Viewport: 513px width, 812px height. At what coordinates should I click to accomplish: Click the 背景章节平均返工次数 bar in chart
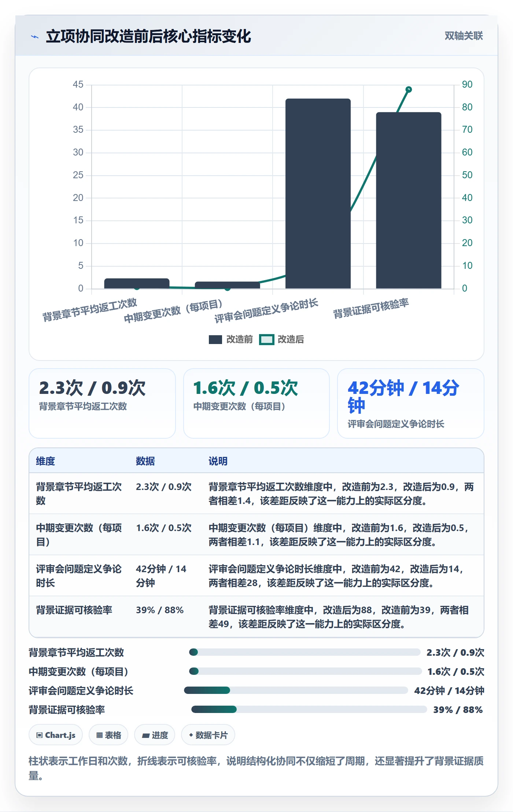(x=137, y=284)
